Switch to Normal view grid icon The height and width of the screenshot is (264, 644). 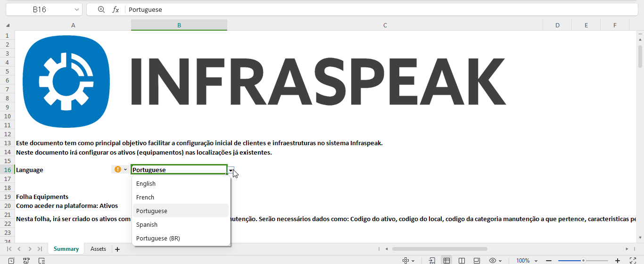(446, 260)
